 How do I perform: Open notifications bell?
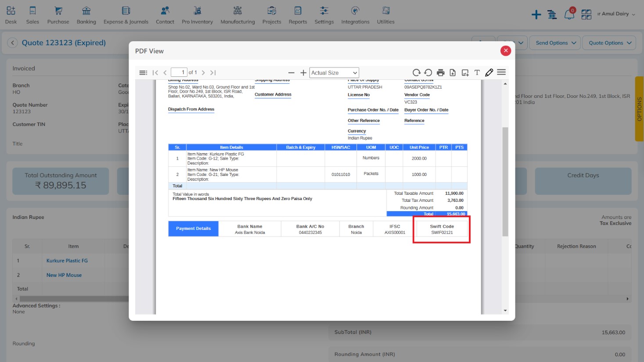569,14
